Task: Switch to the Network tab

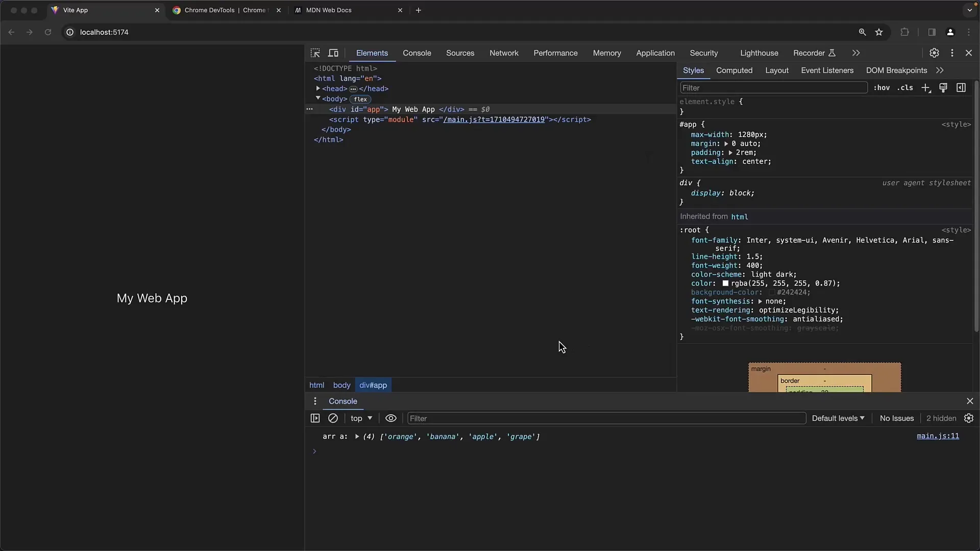Action: pyautogui.click(x=504, y=53)
